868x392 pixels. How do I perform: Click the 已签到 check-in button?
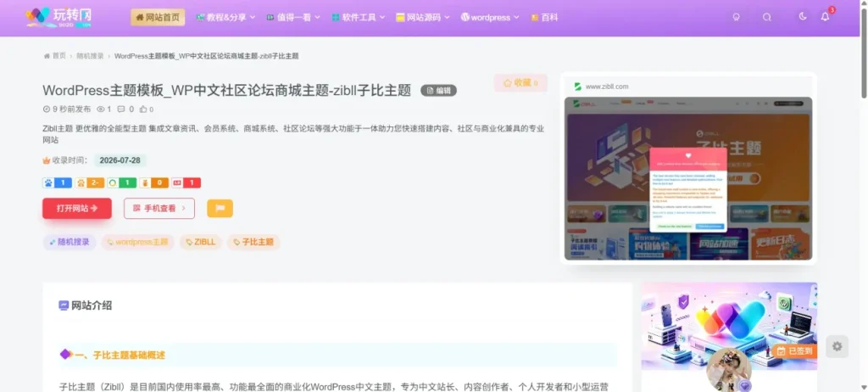pos(795,351)
